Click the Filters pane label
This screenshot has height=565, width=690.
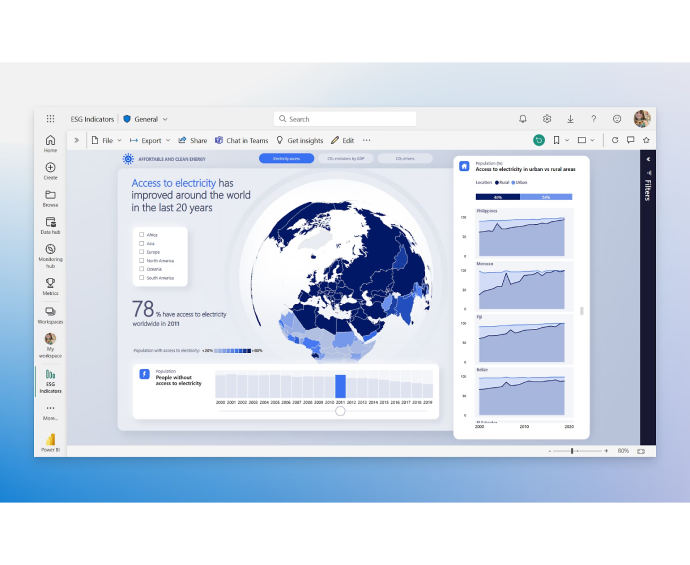click(648, 190)
